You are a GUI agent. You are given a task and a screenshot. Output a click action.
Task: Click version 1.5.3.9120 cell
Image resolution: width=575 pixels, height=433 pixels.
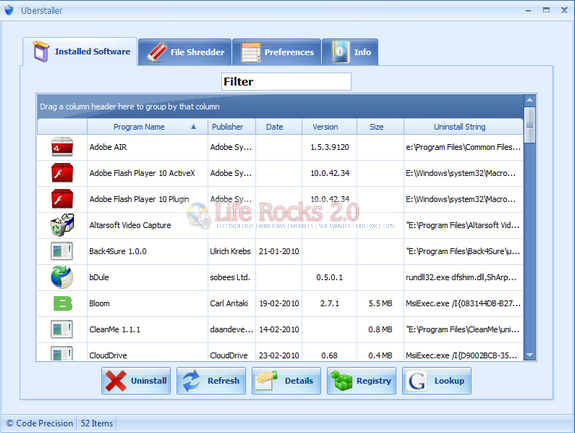(329, 147)
